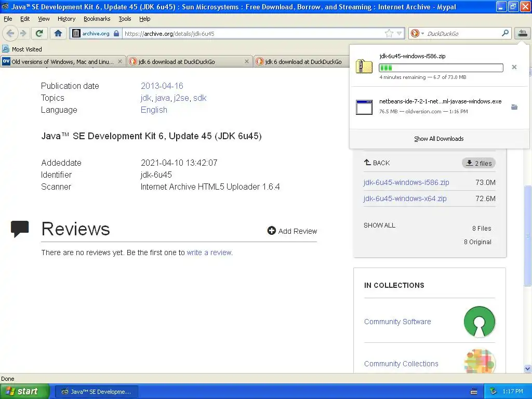532x399 pixels.
Task: Open the URL history dropdown arrow
Action: [400, 33]
